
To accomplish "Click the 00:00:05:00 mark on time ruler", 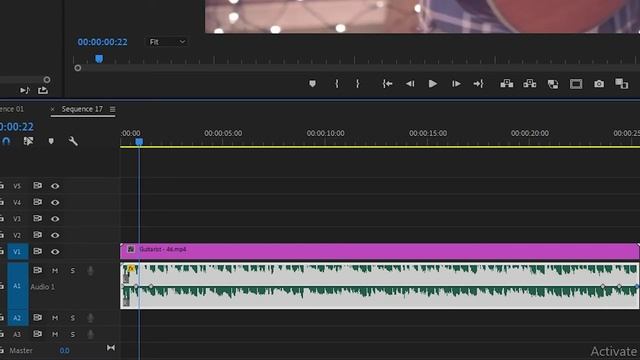I will click(x=223, y=133).
